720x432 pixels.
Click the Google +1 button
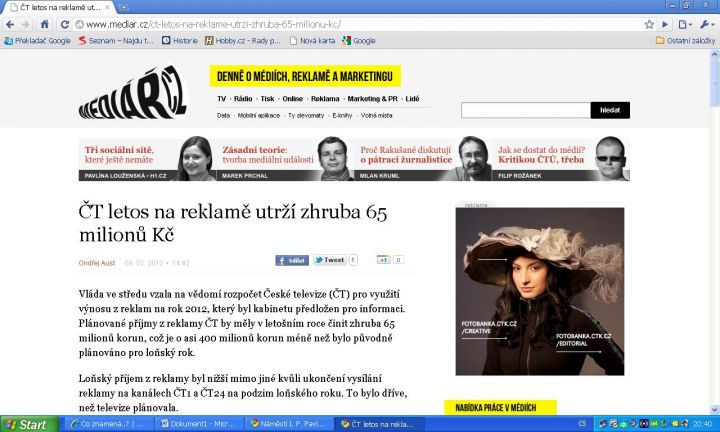pos(383,260)
